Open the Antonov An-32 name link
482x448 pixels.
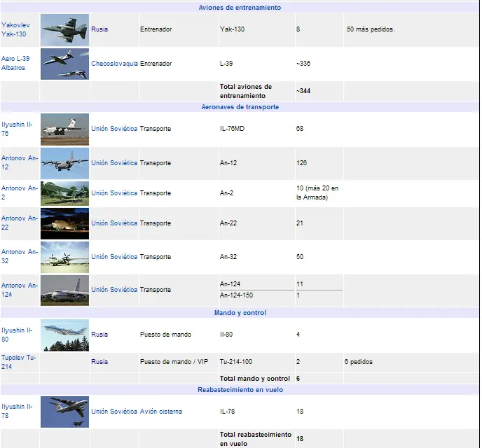tap(19, 256)
